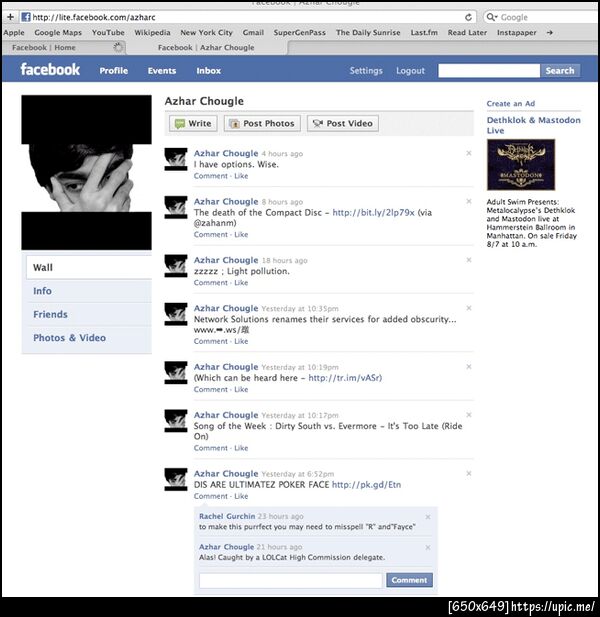Screen dimensions: 600x617
Task: Click the browser URL address field
Action: (x=248, y=17)
